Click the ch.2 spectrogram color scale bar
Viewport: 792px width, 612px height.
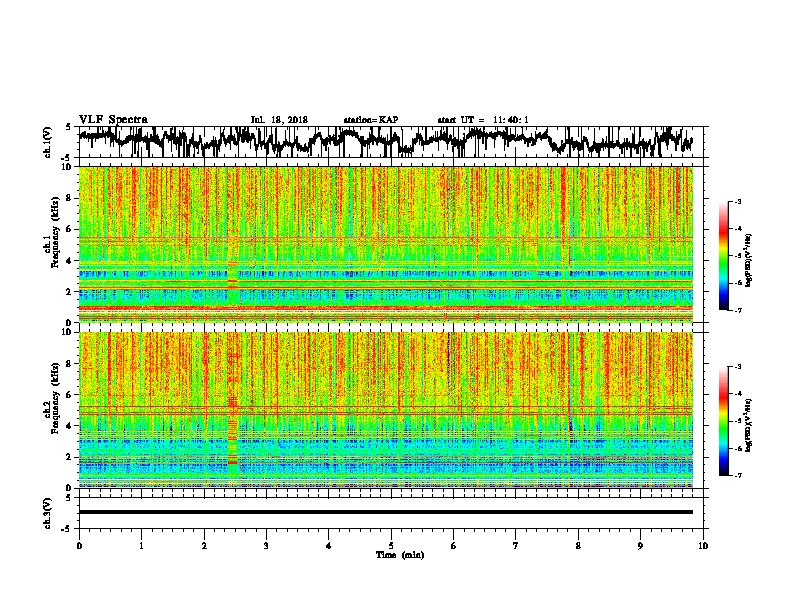click(x=723, y=421)
